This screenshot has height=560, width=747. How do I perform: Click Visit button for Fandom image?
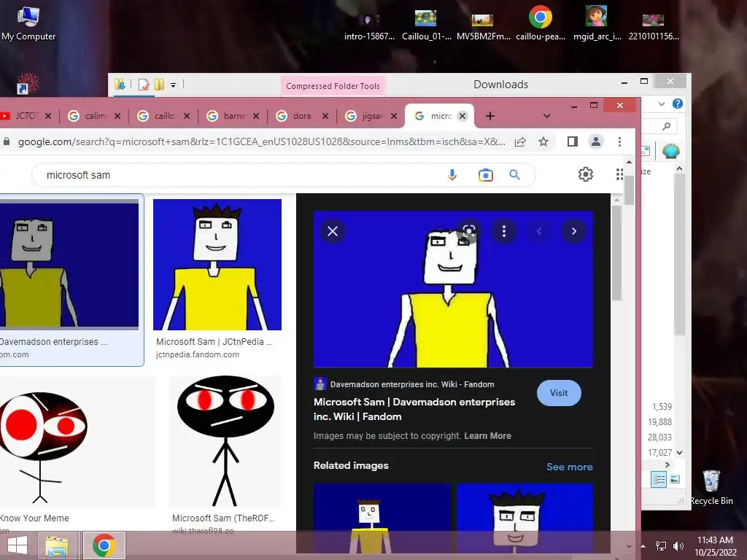point(559,393)
